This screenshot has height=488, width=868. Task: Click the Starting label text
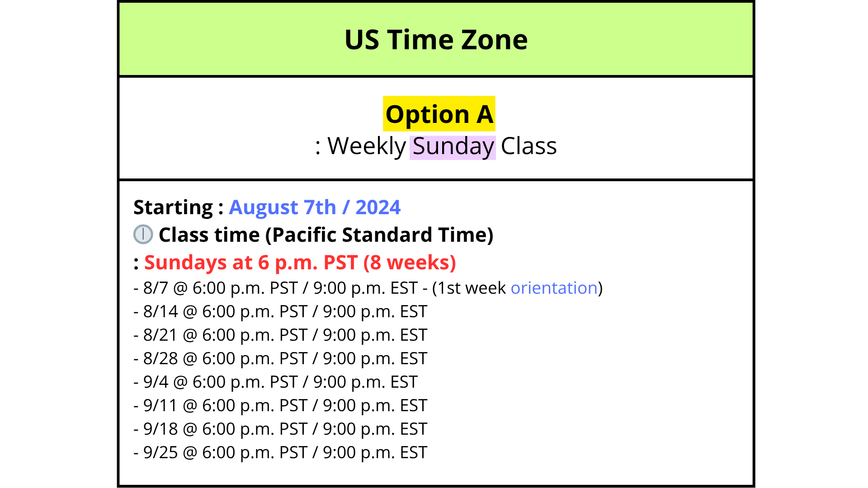click(178, 207)
